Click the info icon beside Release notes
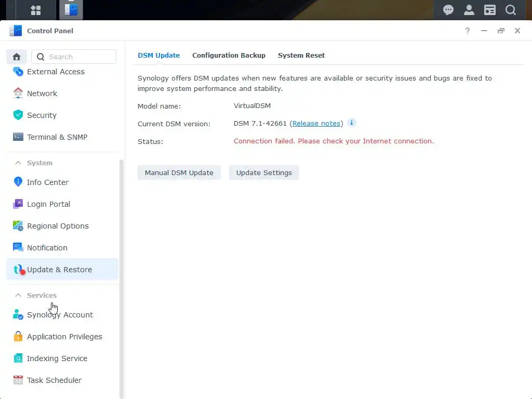532x399 pixels. click(x=352, y=123)
